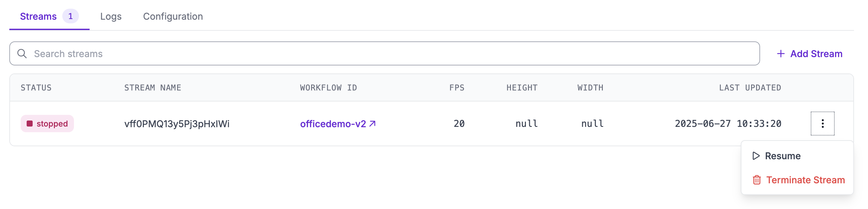Screen dimensions: 868x209
Task: Open the Configuration tab
Action: pyautogui.click(x=173, y=16)
